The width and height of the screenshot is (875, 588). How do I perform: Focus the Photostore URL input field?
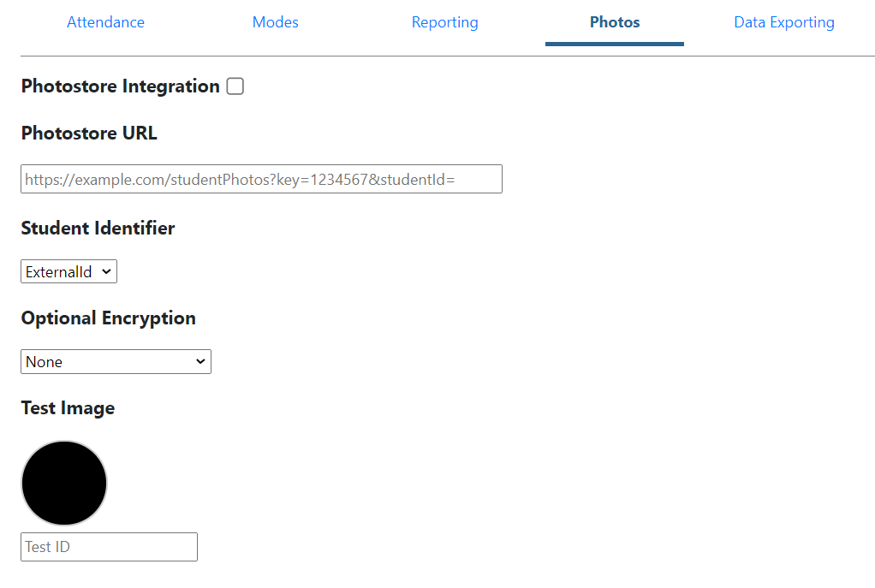(261, 179)
